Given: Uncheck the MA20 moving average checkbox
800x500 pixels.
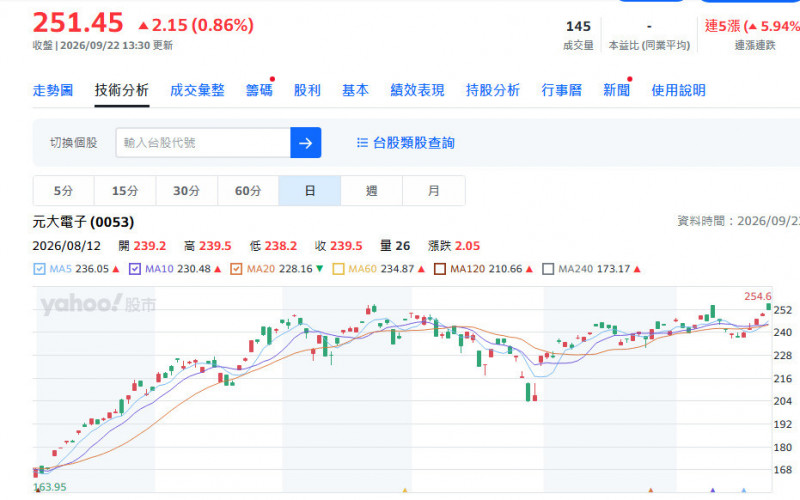Looking at the screenshot, I should coord(236,269).
